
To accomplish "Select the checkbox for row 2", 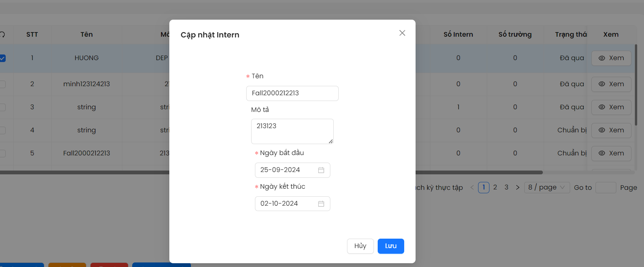I will (x=2, y=84).
